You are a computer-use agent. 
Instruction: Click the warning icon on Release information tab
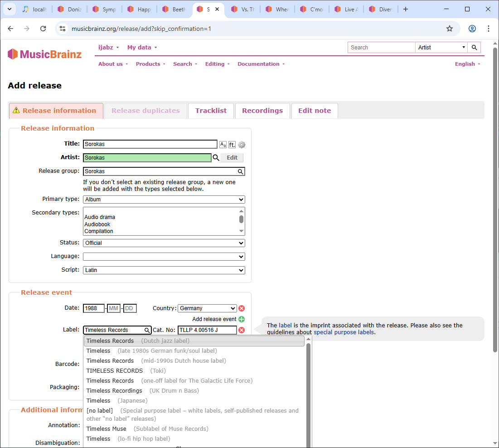coord(16,110)
